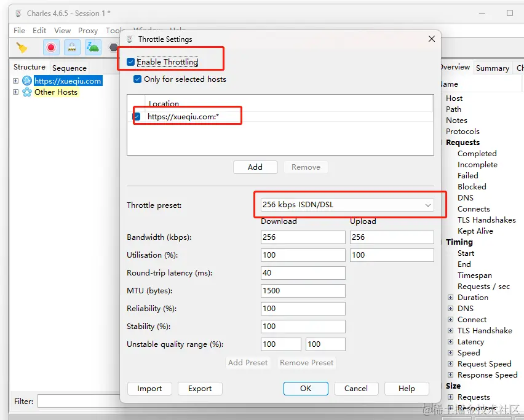524x420 pixels.
Task: Click the Throttle Settings dialog icon
Action: point(130,39)
